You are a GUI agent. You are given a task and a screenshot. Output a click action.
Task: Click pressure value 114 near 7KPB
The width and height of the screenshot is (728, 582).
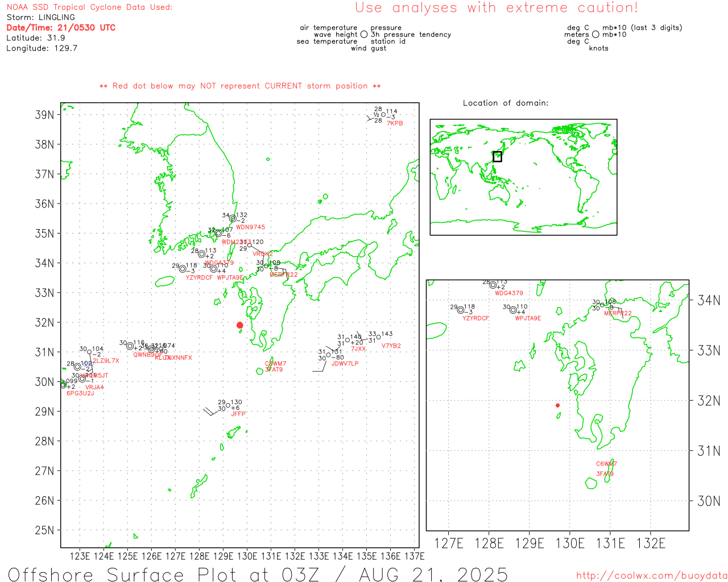coord(392,112)
